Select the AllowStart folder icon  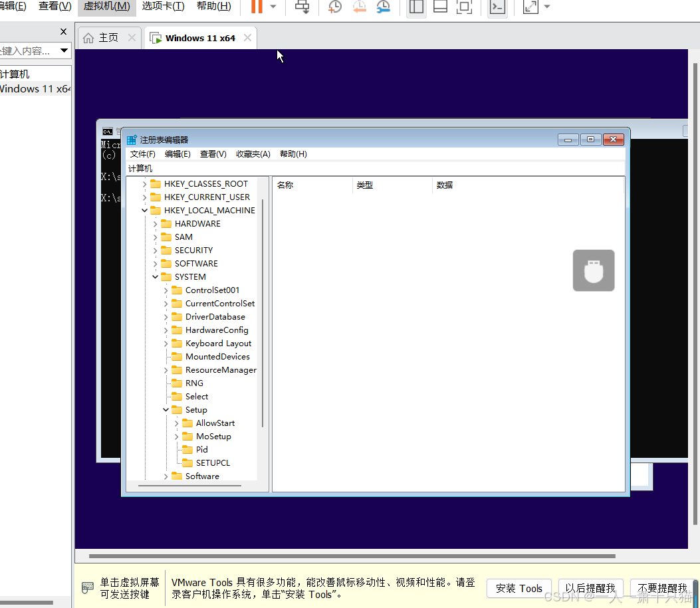click(187, 423)
